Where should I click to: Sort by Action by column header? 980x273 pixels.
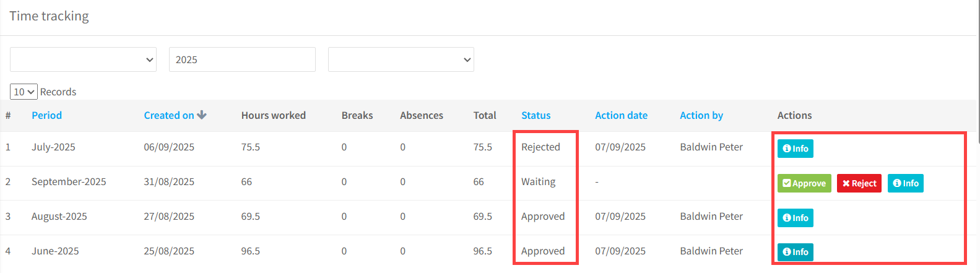(x=701, y=115)
